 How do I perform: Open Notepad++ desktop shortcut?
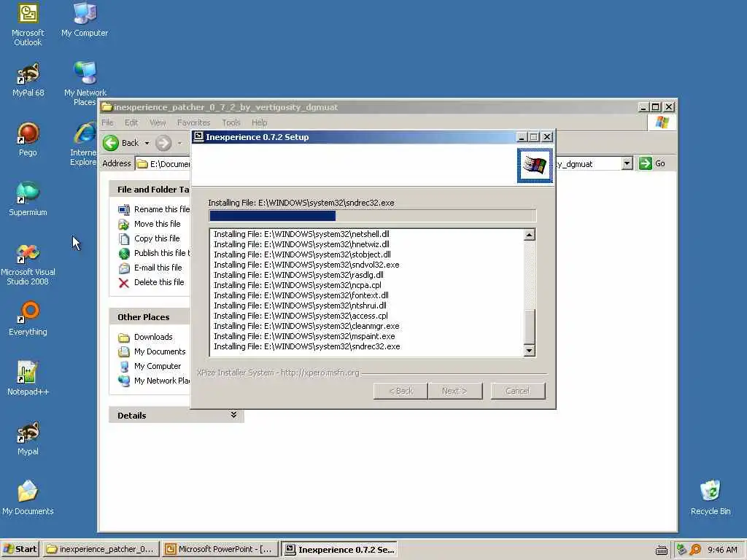click(28, 378)
